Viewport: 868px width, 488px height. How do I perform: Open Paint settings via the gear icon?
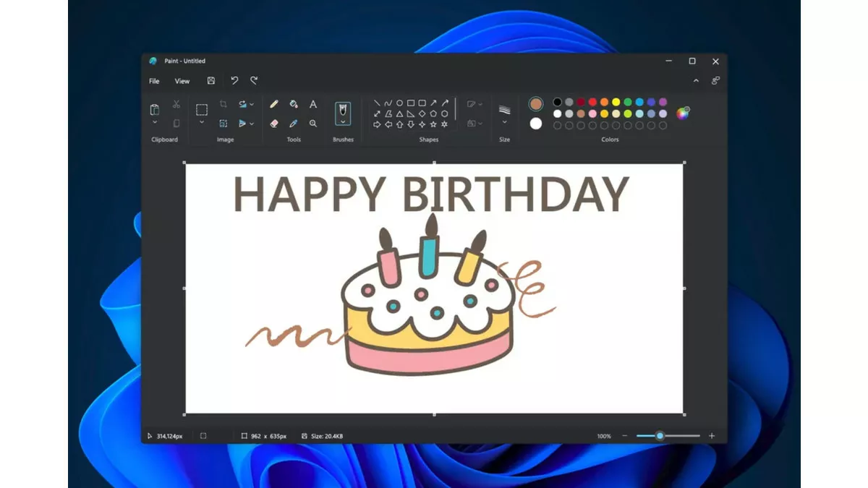(716, 80)
